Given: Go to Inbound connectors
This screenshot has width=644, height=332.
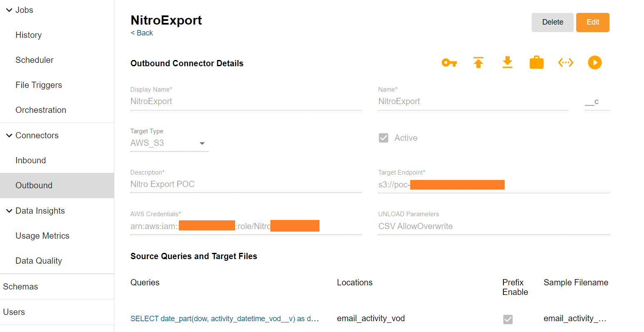Looking at the screenshot, I should (31, 160).
